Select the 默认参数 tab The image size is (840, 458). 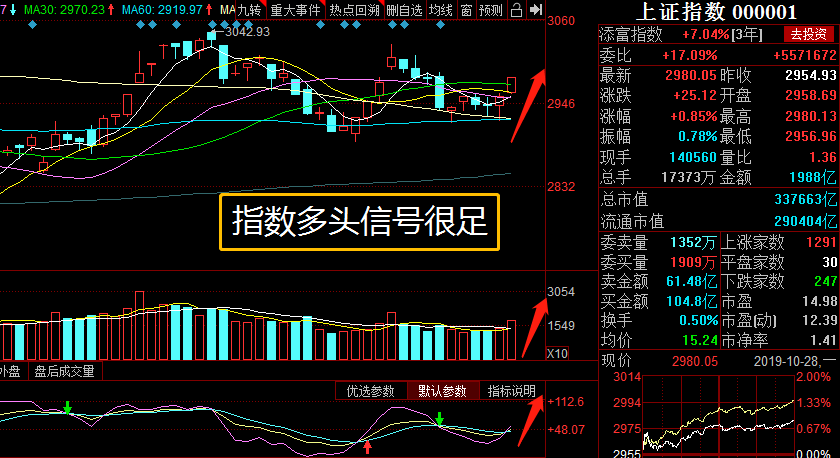click(x=442, y=391)
